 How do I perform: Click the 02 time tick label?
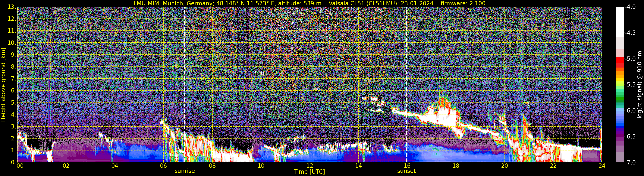66,166
